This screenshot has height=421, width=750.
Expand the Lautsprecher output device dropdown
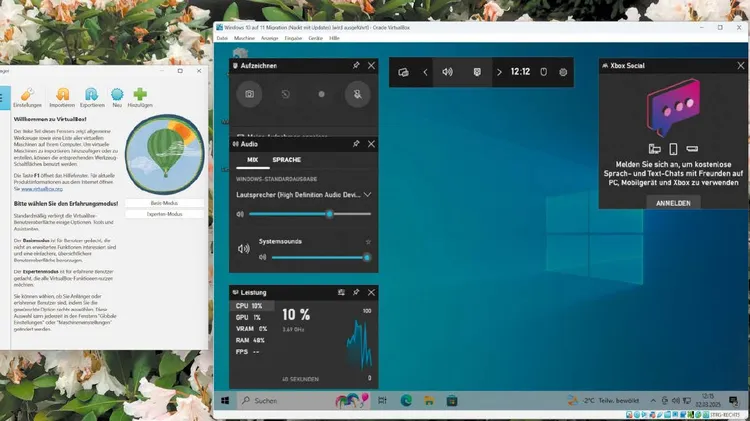pos(368,194)
